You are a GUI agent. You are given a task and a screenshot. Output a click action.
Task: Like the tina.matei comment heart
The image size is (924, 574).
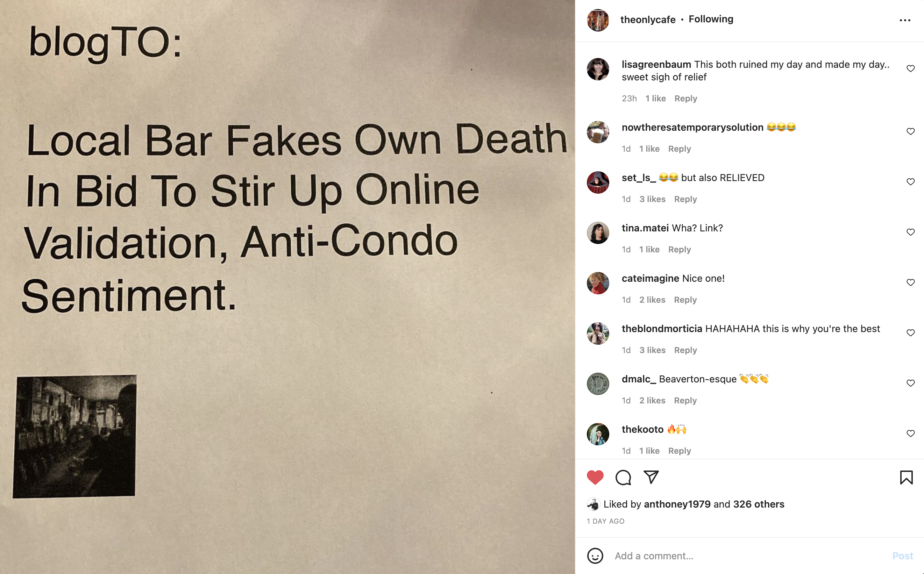(910, 232)
